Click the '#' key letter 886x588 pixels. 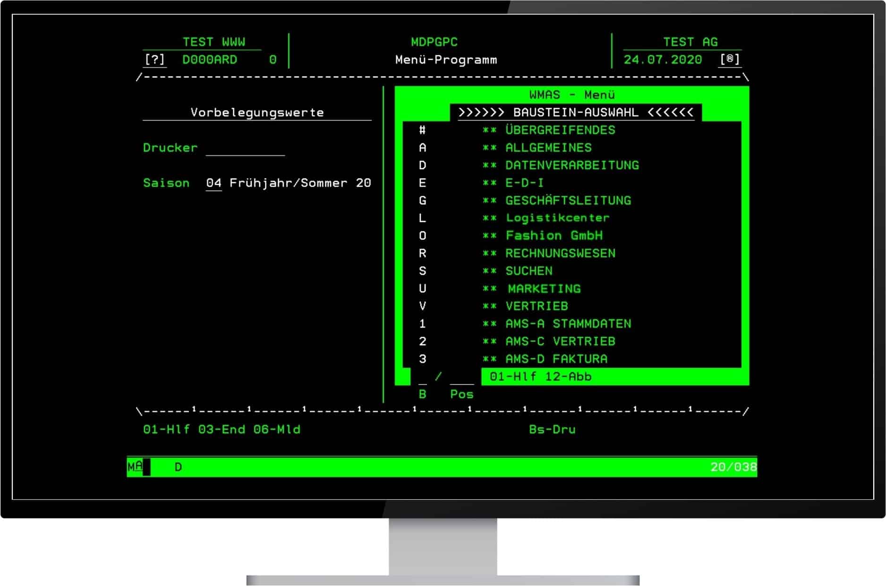(x=422, y=130)
